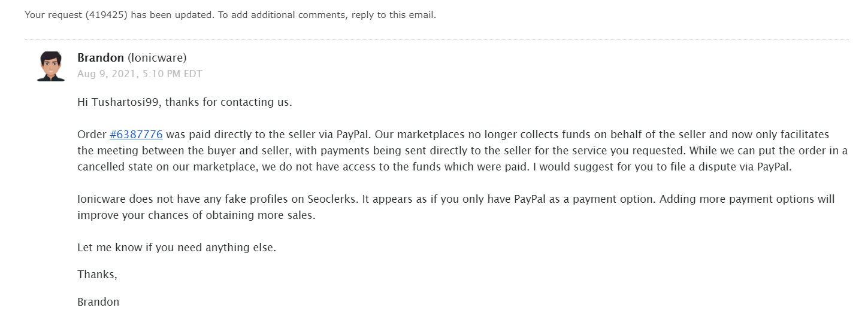Screen dimensions: 868x326
Task: Click the 'Thanks,' closing line
Action: click(x=97, y=275)
